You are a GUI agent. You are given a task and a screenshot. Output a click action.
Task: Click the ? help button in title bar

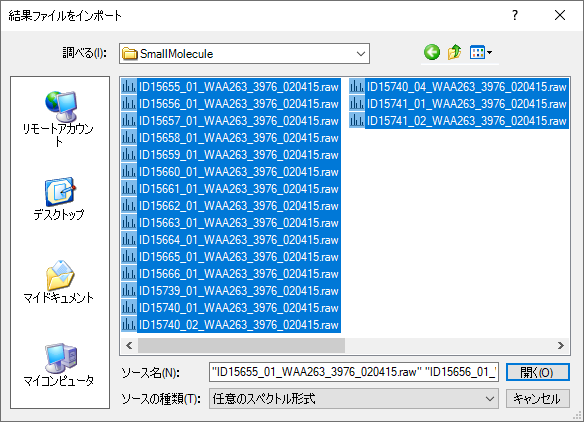pos(515,15)
